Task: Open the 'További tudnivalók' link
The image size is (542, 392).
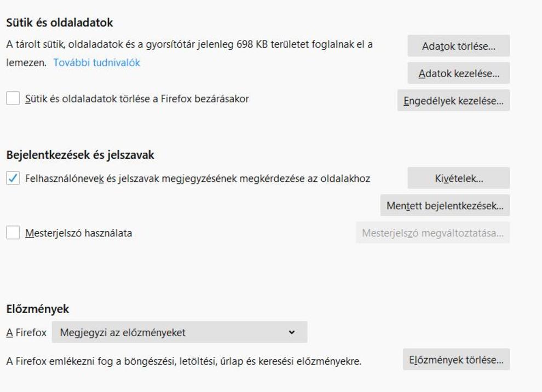Action: tap(96, 63)
